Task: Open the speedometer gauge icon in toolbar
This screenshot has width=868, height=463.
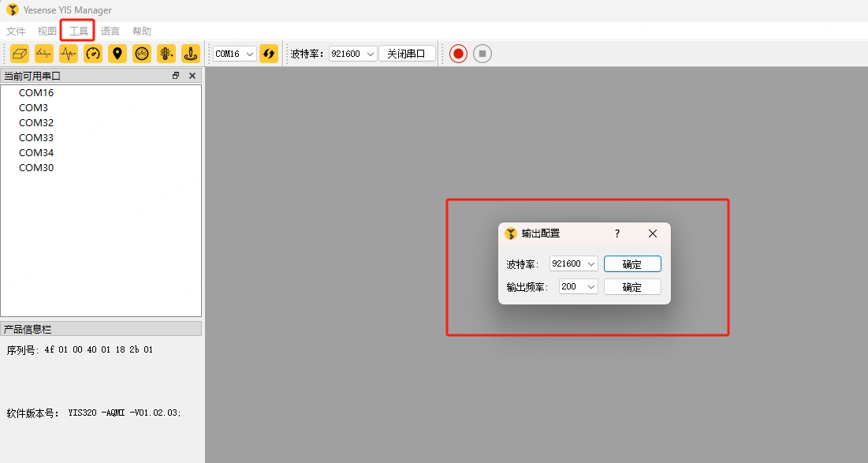Action: (93, 54)
